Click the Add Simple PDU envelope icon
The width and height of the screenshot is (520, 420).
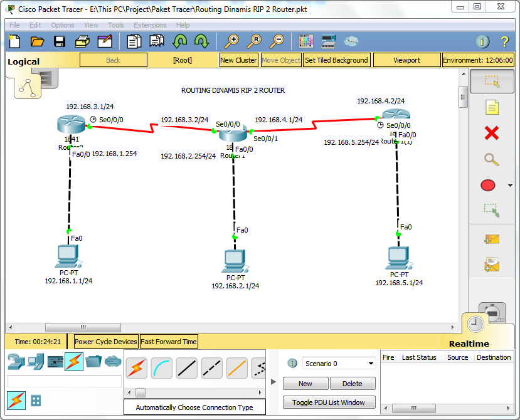tap(491, 238)
